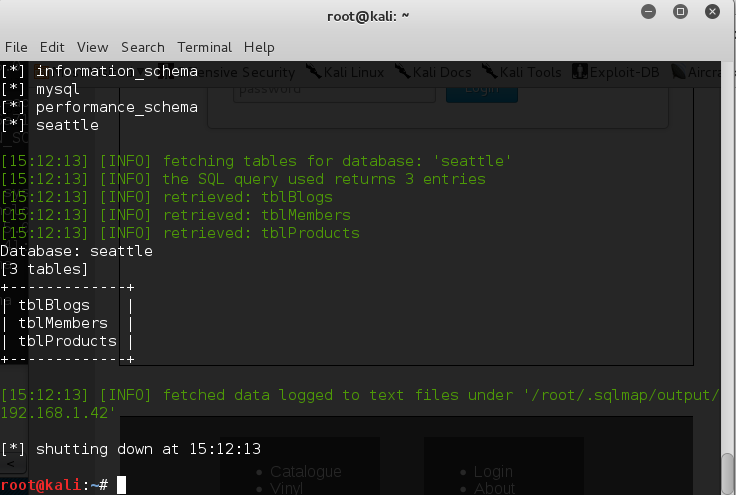The image size is (736, 495).
Task: Click the About link behind terminal
Action: [x=494, y=488]
